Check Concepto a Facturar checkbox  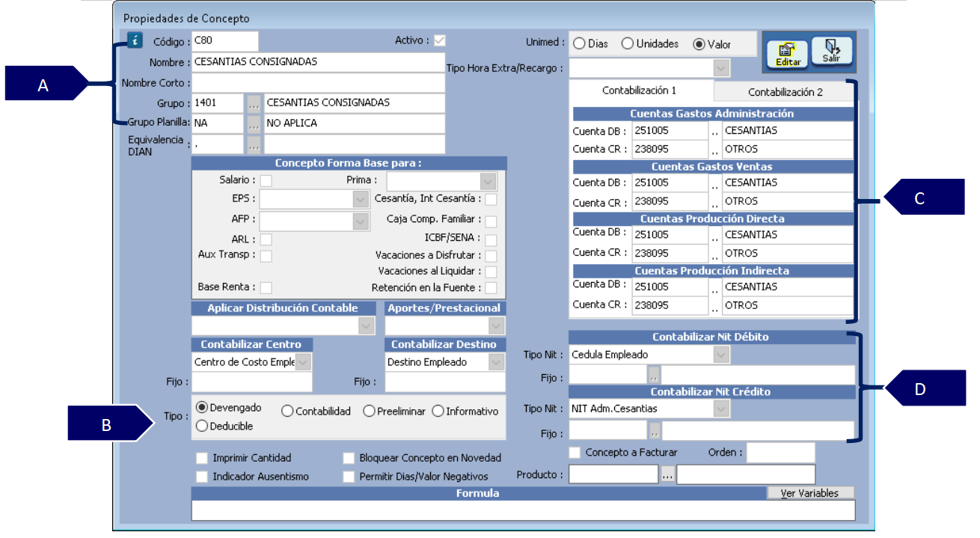click(x=575, y=452)
